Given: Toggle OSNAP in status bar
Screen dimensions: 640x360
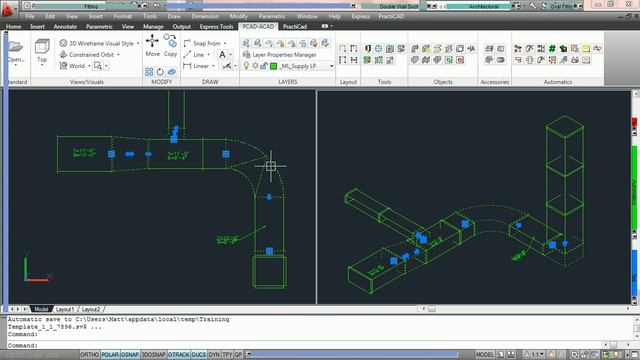Looking at the screenshot, I should click(130, 355).
